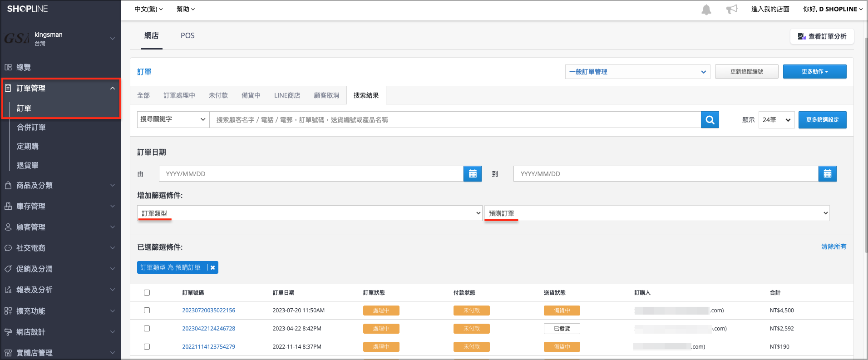Screen dimensions: 868x360
Task: Click the 查看訂單分析 button
Action: click(822, 36)
